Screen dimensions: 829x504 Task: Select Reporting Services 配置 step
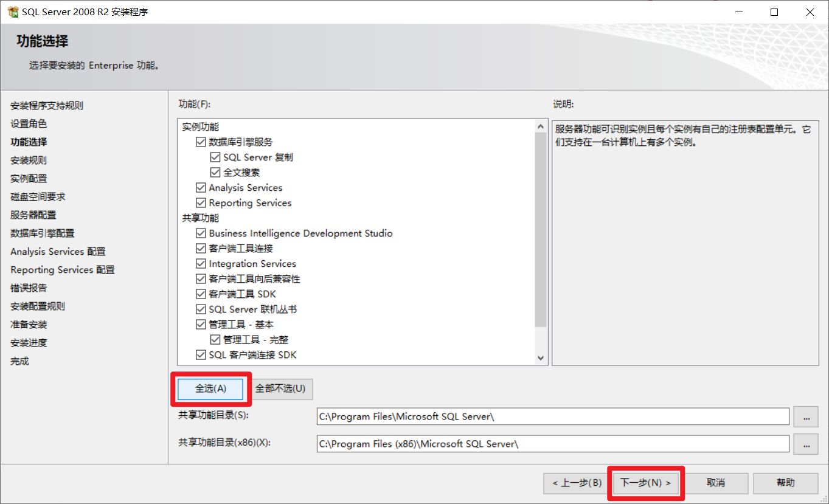tap(63, 270)
